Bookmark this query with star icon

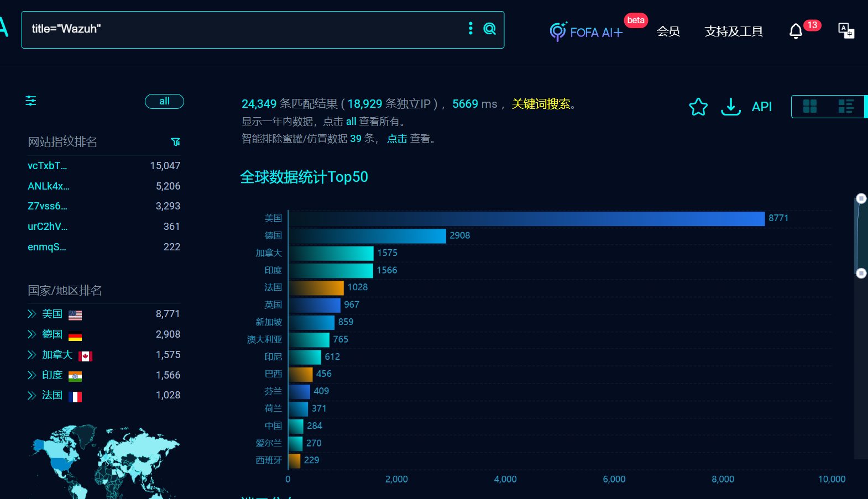(698, 107)
